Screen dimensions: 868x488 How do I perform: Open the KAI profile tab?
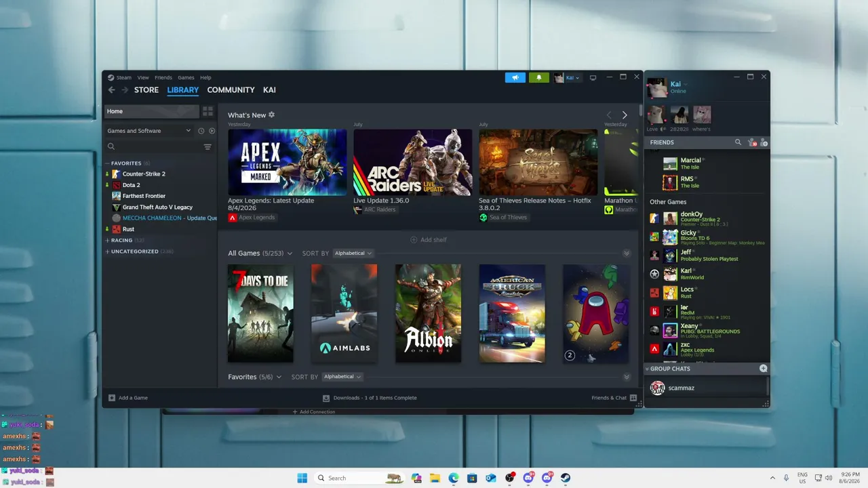[269, 90]
